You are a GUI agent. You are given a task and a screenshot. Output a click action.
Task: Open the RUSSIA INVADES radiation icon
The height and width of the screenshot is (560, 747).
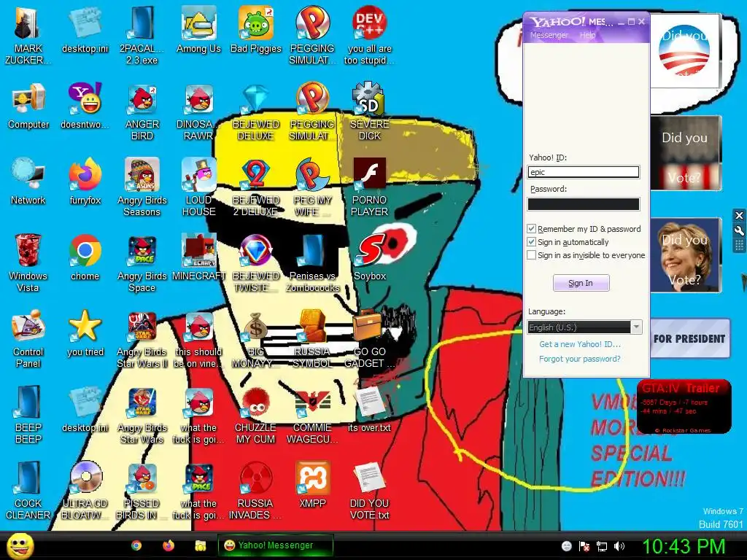256,489
